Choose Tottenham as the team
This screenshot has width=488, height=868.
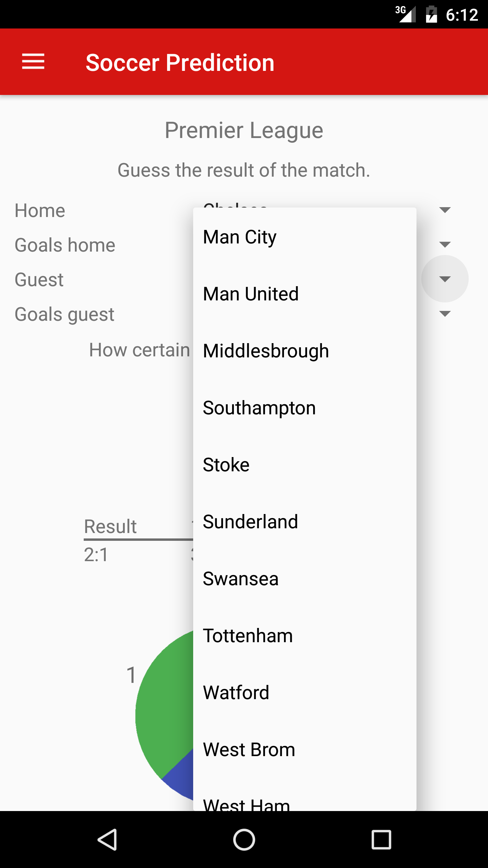tap(304, 635)
